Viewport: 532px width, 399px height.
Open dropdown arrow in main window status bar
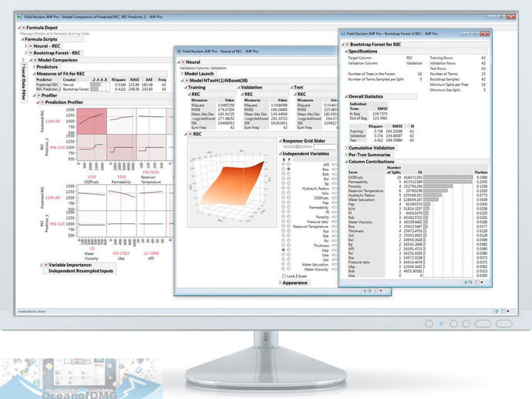[x=508, y=311]
